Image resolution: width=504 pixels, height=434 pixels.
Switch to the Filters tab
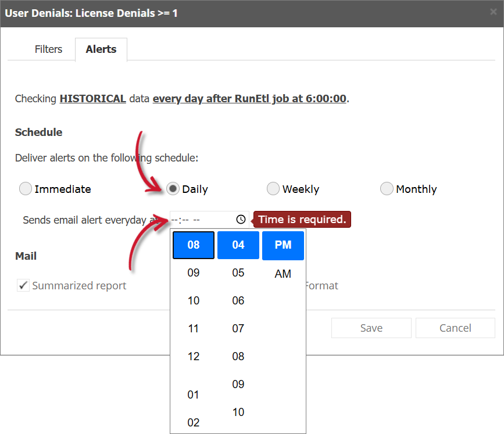tap(48, 49)
